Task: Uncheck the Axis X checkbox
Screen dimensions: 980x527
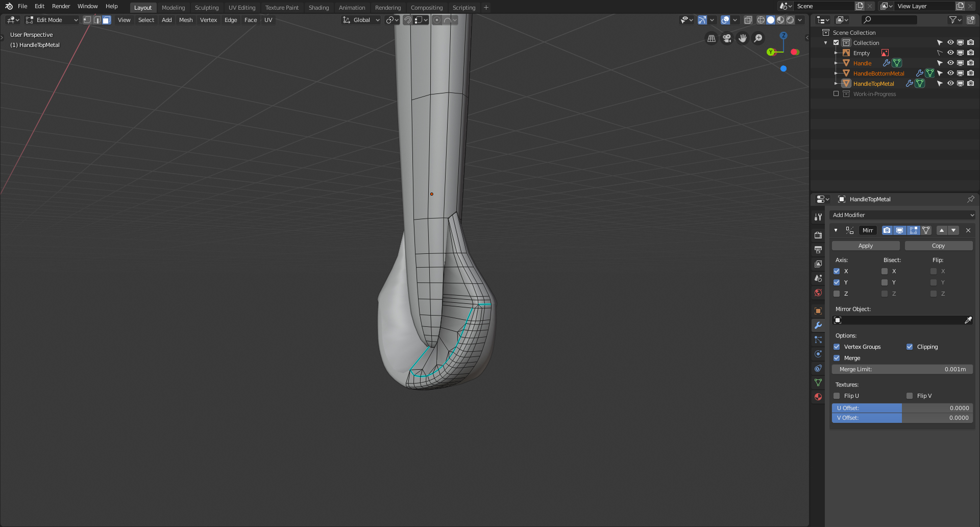Action: pos(837,271)
